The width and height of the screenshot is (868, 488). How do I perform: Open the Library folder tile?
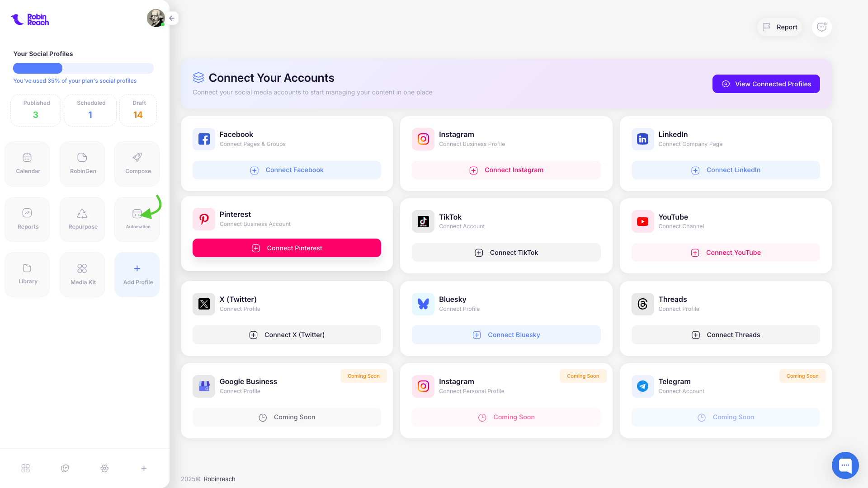click(28, 274)
